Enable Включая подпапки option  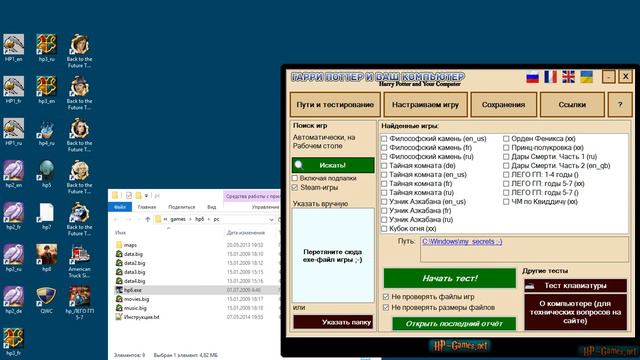[295, 178]
